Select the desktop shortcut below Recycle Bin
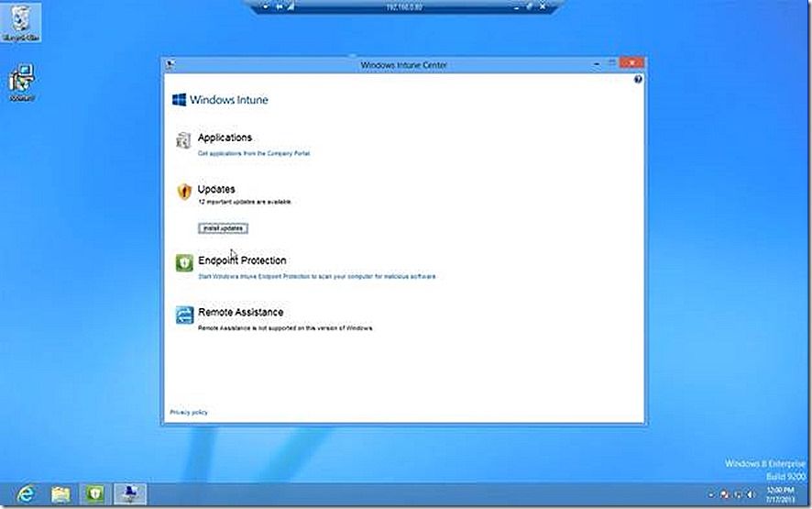Viewport: 812px width, 509px height. [21, 83]
